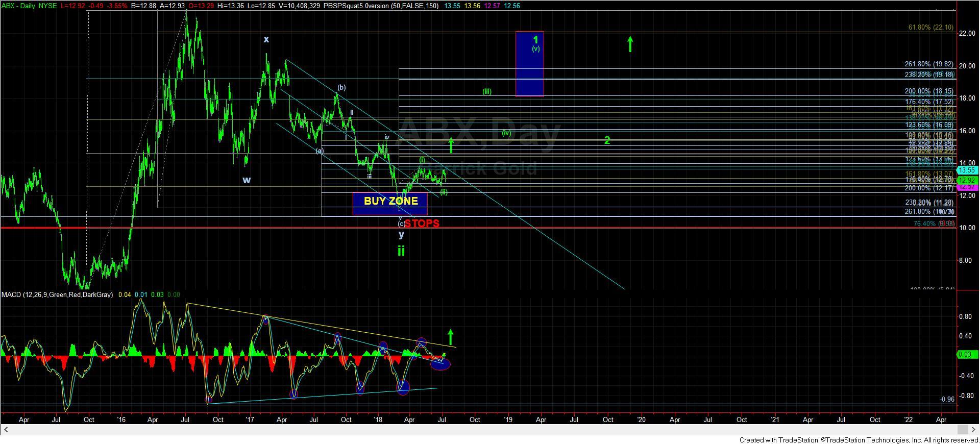Select the (b) wave label
The image size is (980, 444).
pos(341,87)
